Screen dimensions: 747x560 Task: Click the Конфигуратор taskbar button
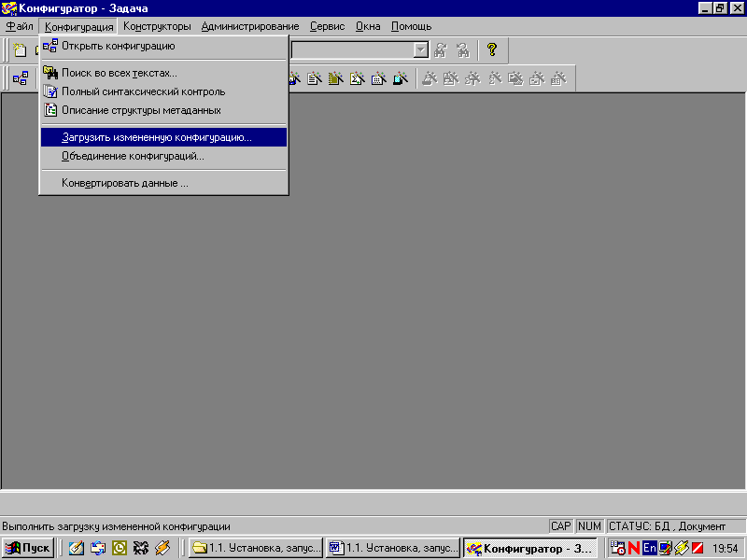click(529, 548)
